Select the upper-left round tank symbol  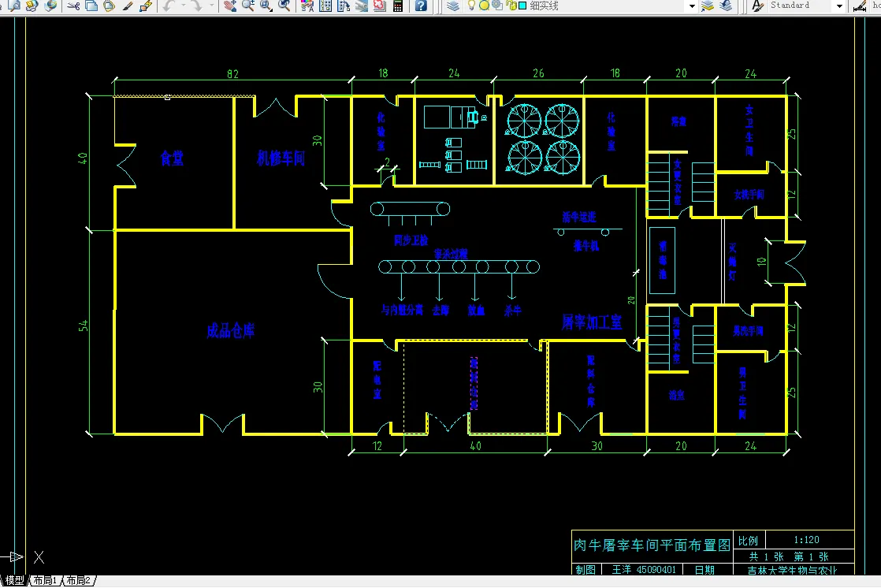[x=524, y=121]
